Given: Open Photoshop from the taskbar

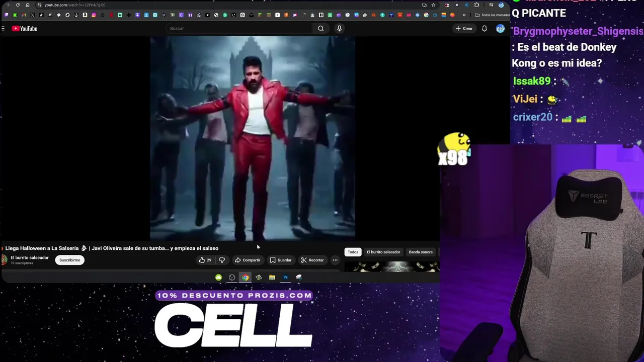Looking at the screenshot, I should [x=285, y=278].
